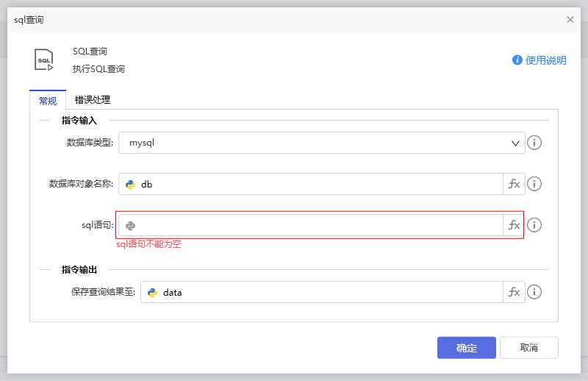
Task: Open fx expression editor for 保存查询结果至
Action: (x=514, y=292)
